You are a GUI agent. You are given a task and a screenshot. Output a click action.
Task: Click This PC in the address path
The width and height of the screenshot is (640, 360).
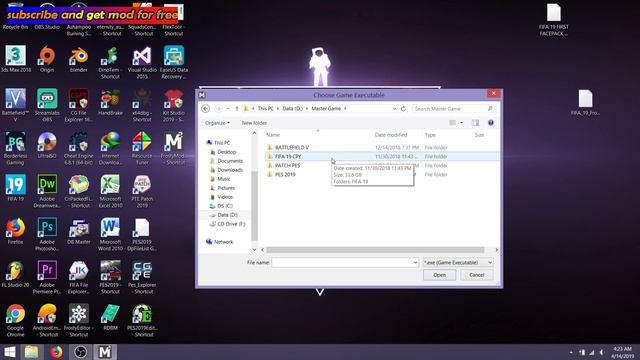tap(265, 109)
